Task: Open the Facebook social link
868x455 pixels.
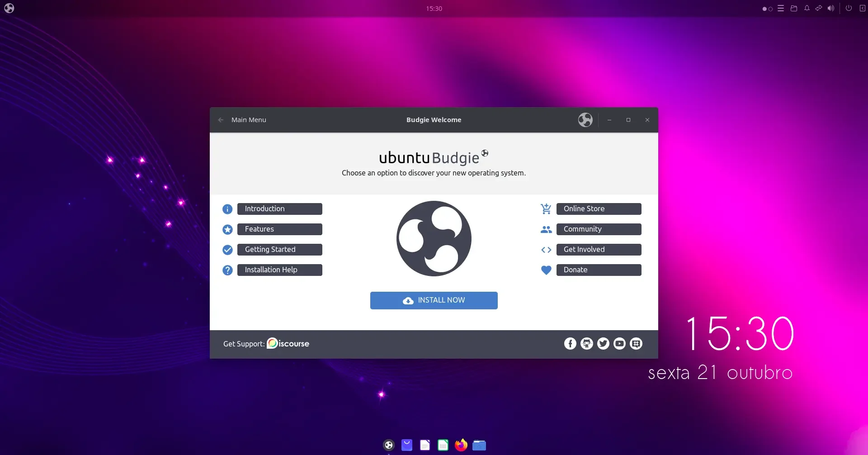Action: click(x=570, y=344)
